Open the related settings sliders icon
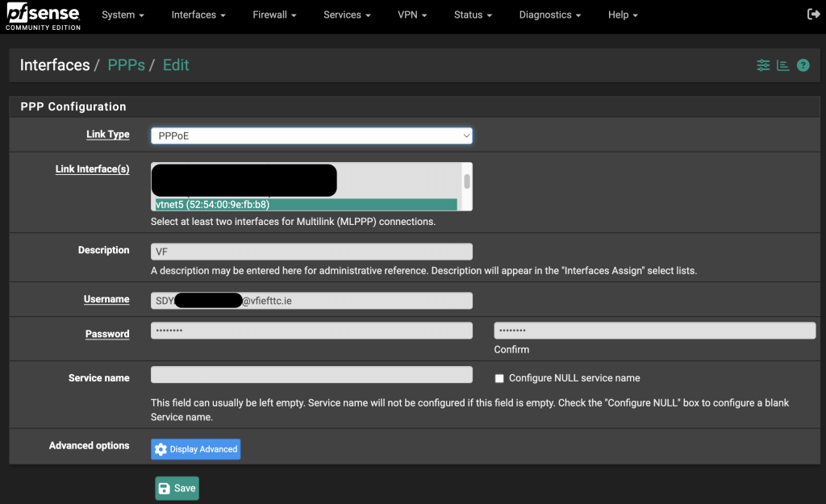826x504 pixels. [763, 65]
